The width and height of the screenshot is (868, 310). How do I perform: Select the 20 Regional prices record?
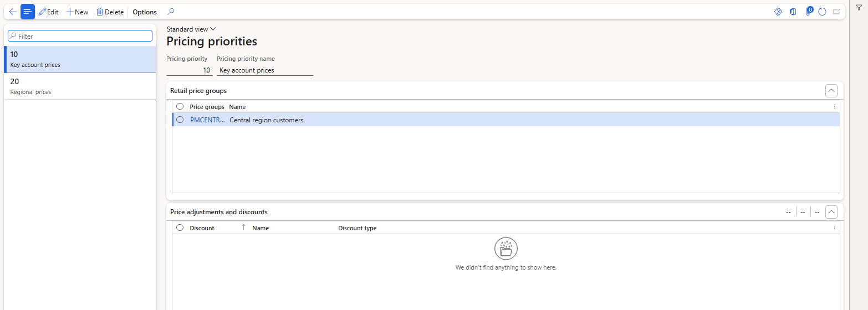tap(80, 86)
